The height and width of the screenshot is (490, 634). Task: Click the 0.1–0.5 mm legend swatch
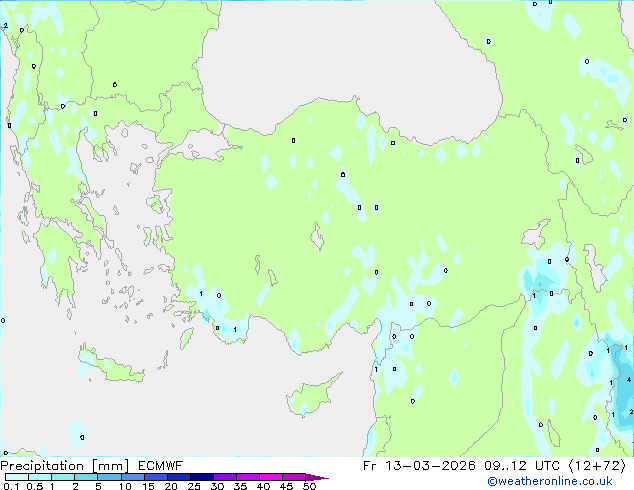coord(17,477)
